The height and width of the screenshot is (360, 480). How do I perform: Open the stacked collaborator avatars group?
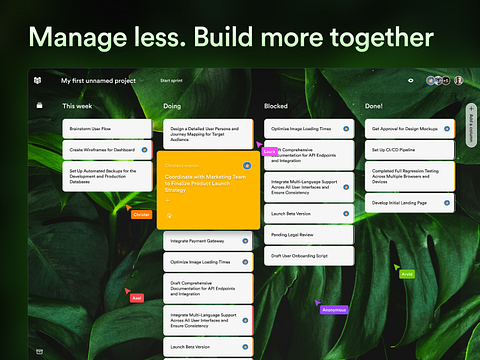(438, 80)
